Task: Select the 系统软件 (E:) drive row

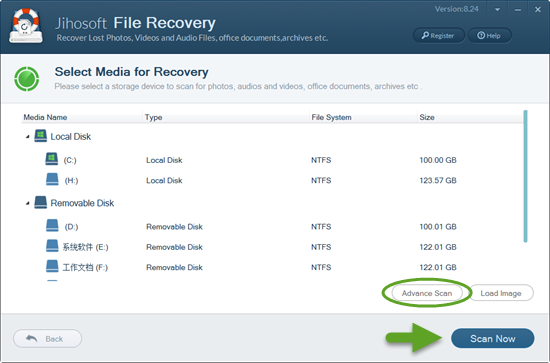Action: (x=272, y=247)
